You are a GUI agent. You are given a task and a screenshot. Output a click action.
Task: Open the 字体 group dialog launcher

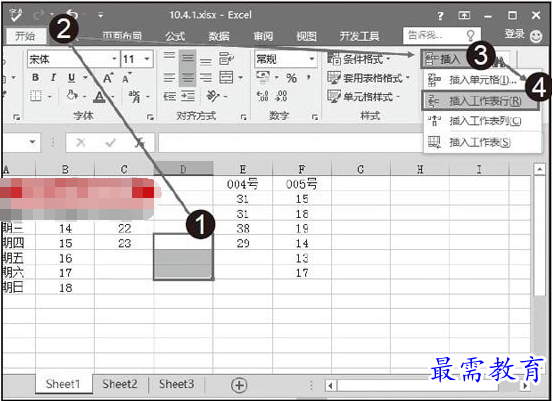[150, 117]
